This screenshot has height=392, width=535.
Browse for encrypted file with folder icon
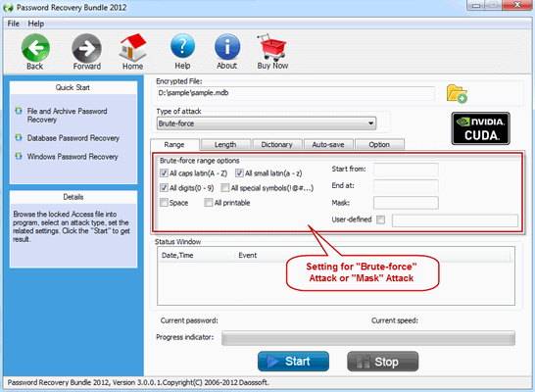click(457, 94)
